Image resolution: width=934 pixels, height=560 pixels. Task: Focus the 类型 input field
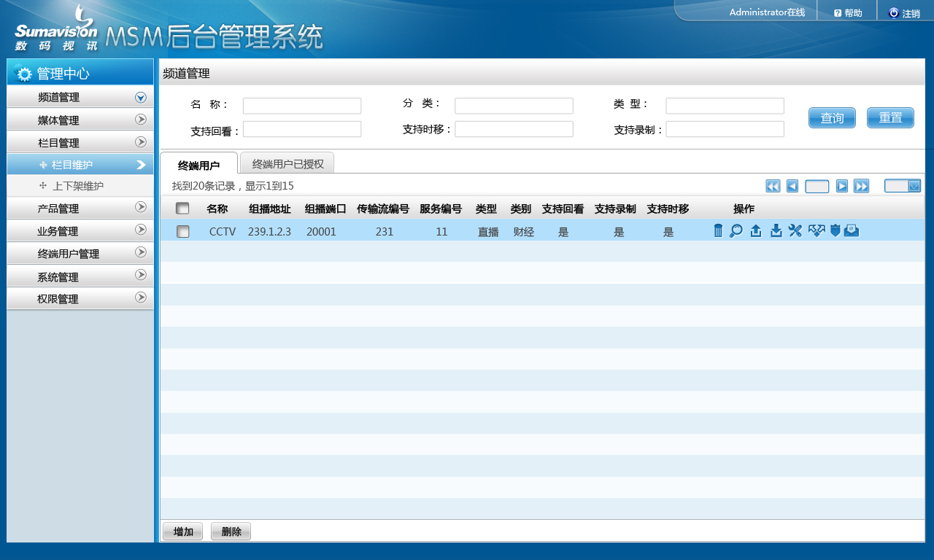click(x=725, y=106)
